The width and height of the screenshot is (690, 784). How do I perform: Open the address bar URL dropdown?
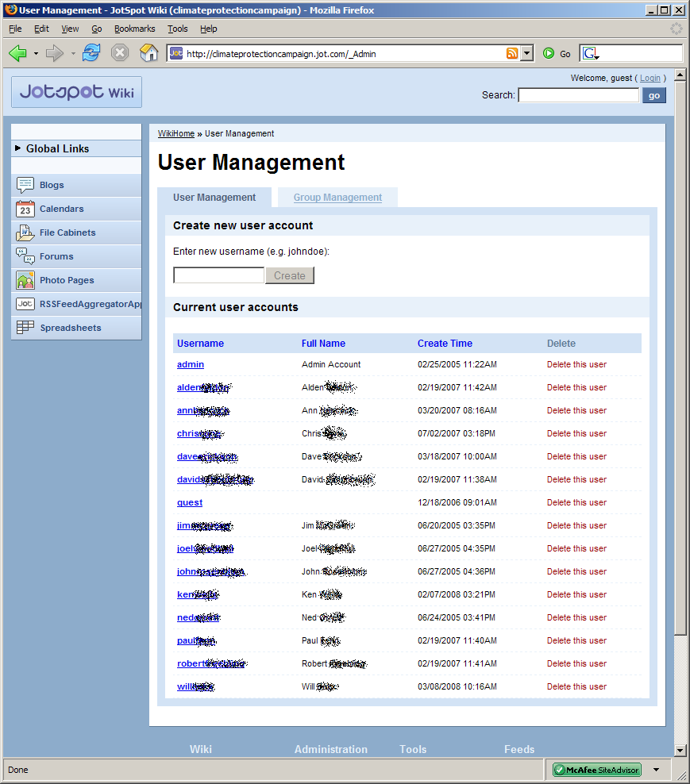tap(527, 53)
